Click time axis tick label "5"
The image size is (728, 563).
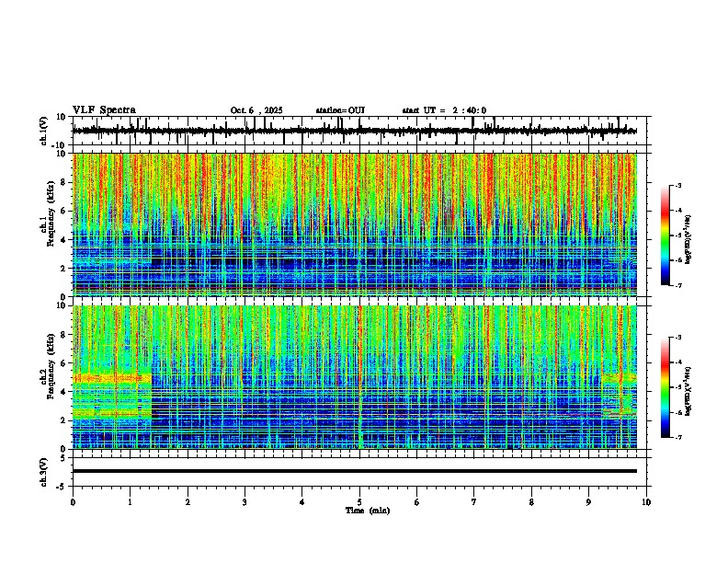click(359, 502)
